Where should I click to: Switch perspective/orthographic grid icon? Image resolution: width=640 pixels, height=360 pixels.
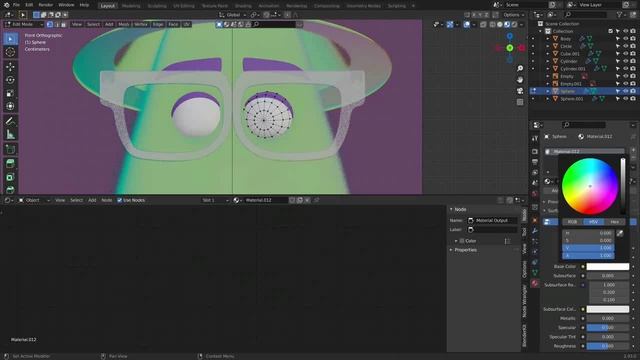pos(520,102)
